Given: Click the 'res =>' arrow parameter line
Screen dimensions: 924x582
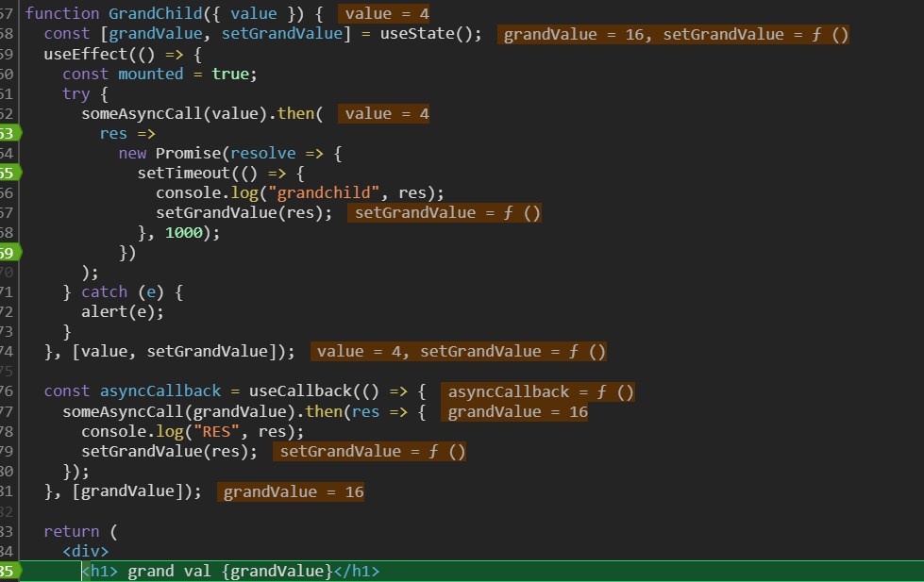Looking at the screenshot, I should tap(127, 134).
